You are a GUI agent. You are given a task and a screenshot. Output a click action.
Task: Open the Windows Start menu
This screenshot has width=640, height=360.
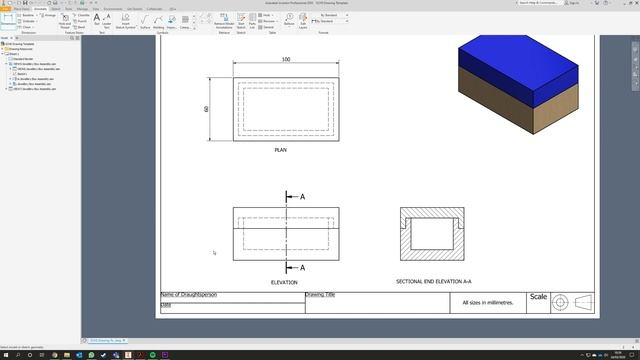coord(6,355)
